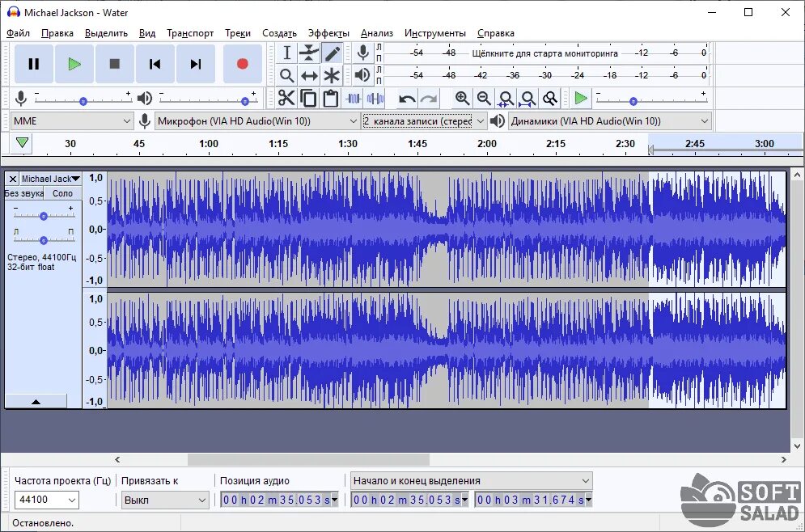The height and width of the screenshot is (532, 805).
Task: Select the Envelope tool
Action: 309,53
